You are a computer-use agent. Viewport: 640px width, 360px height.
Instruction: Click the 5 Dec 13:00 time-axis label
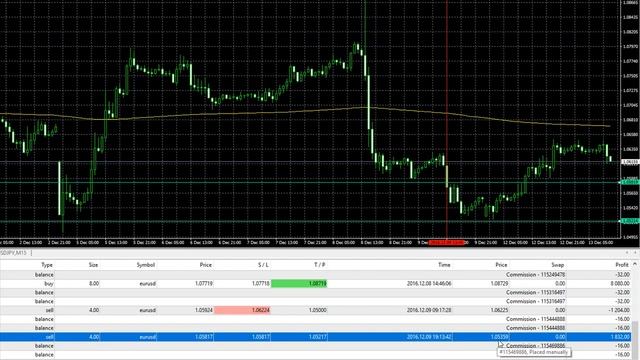click(x=116, y=242)
